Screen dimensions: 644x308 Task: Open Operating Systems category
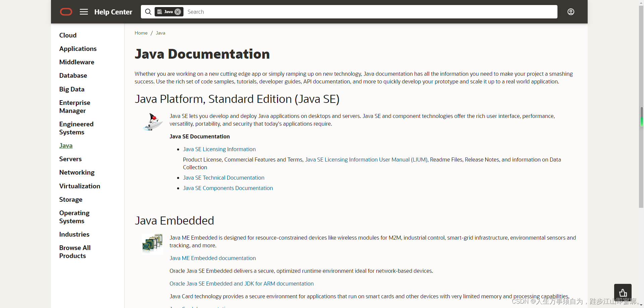74,217
